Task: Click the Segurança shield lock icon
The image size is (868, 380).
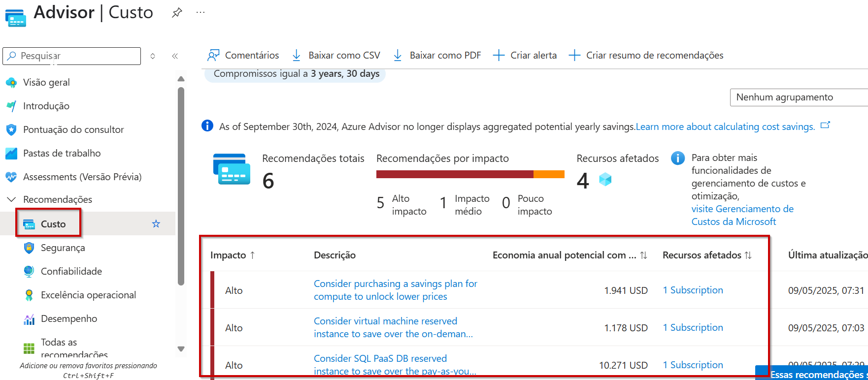Action: (29, 248)
